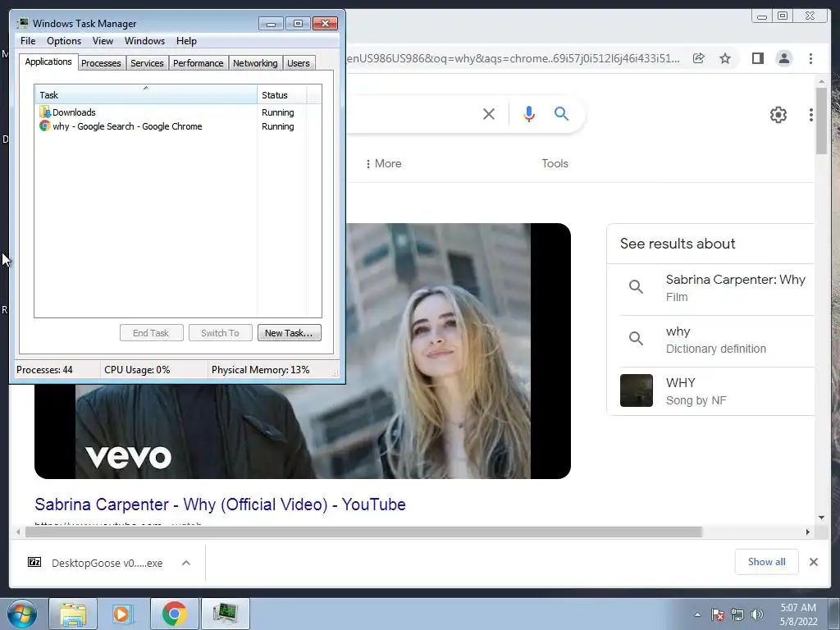Open the Google apps dots beside the gear

[811, 115]
